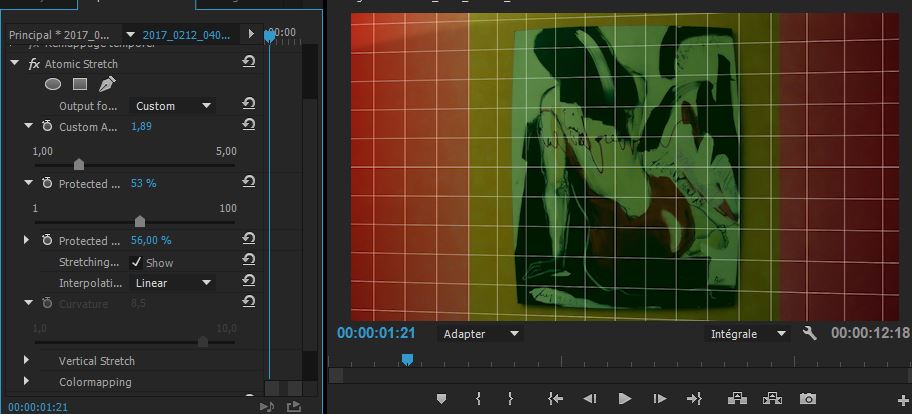Open the Principal master clip dropdown arrow

tap(130, 35)
